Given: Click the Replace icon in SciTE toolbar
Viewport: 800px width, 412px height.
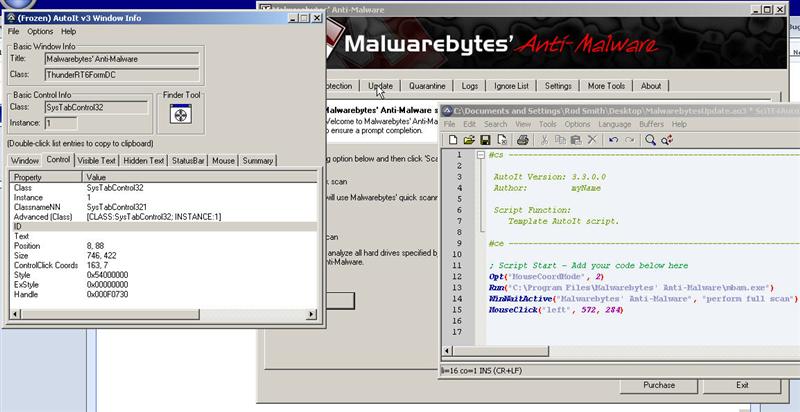Looking at the screenshot, I should (x=667, y=140).
